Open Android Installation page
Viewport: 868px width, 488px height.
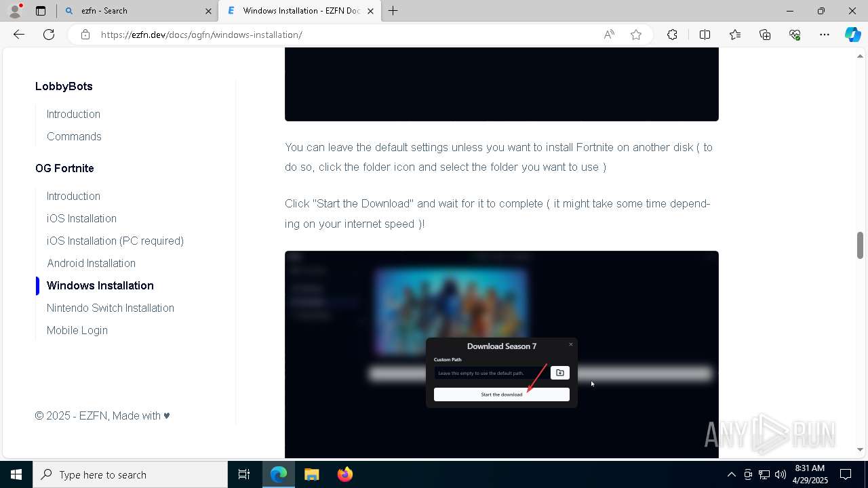tap(91, 263)
